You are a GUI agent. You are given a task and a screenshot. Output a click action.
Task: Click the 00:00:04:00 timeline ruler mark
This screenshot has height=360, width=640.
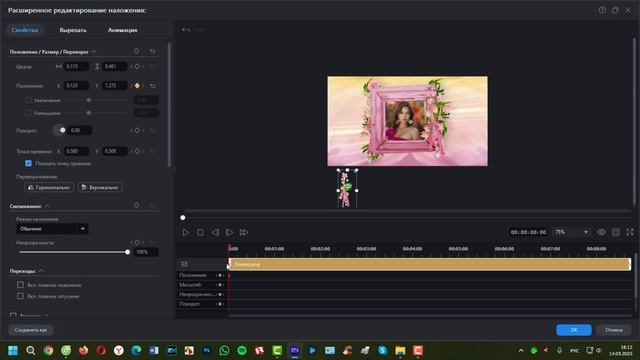click(x=412, y=249)
